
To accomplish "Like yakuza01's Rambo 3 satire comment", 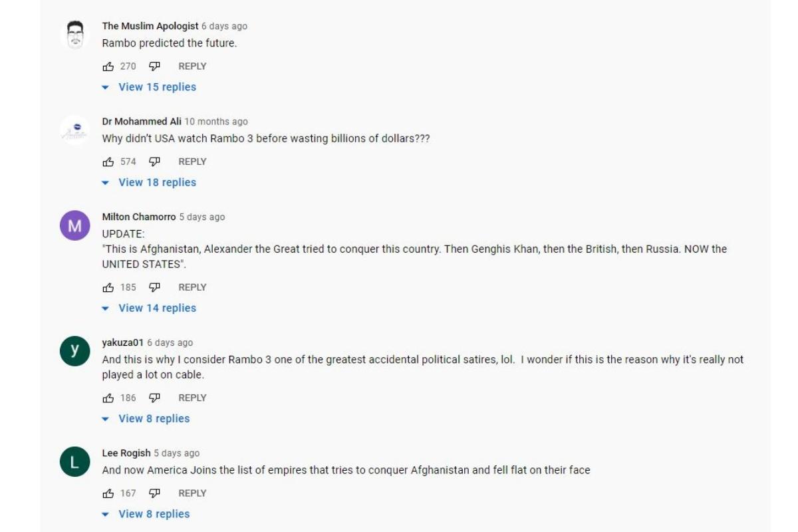I will click(x=108, y=398).
